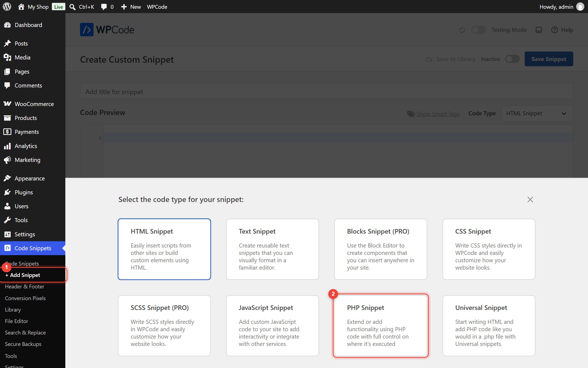The image size is (588, 368).
Task: Open the WooCommerce sidebar item
Action: click(33, 104)
